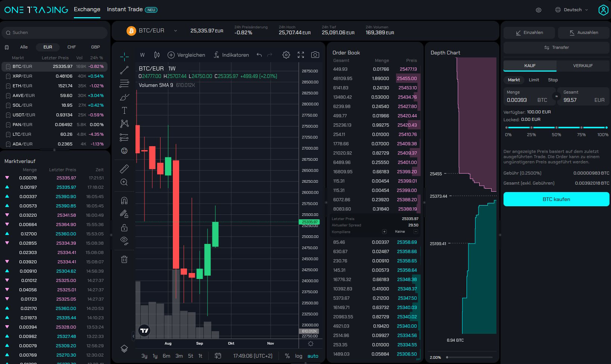The image size is (611, 364).
Task: Switch to the Exchange tab
Action: tap(87, 9)
